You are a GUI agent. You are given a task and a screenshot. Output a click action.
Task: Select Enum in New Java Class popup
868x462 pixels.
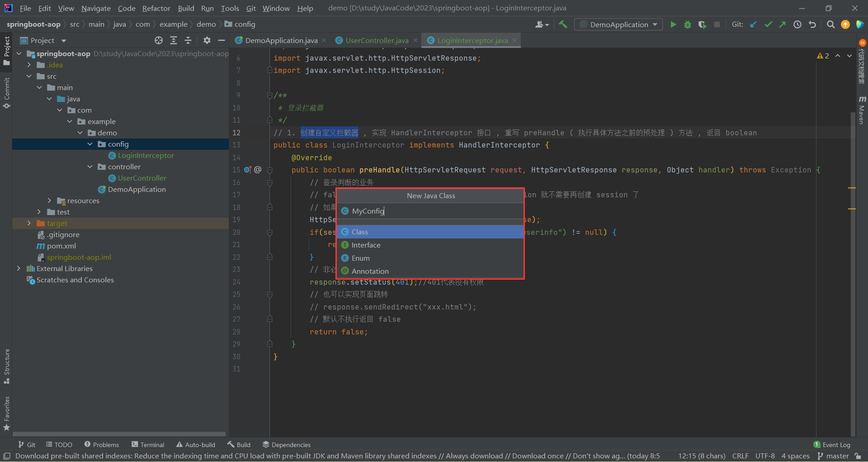point(431,258)
